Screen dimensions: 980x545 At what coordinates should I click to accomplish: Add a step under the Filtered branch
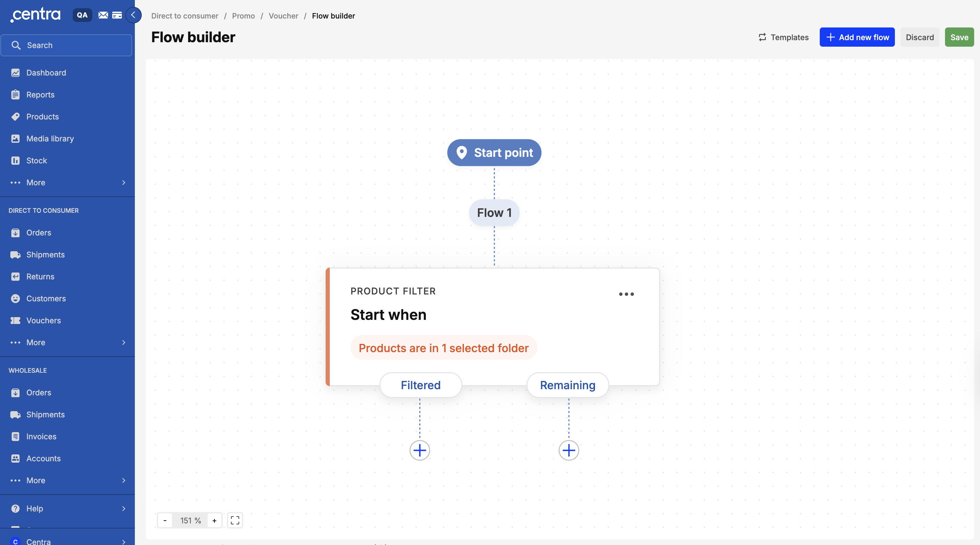[x=420, y=450]
